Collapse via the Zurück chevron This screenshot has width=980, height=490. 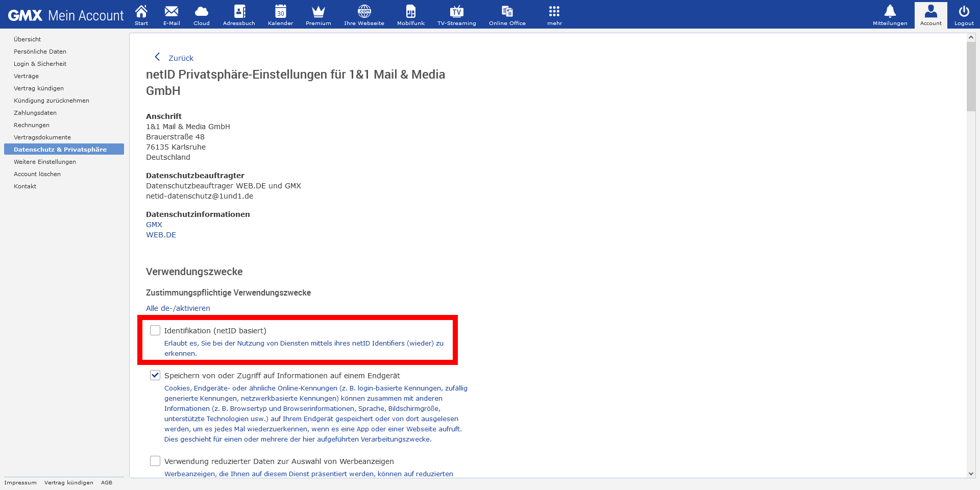click(x=157, y=57)
